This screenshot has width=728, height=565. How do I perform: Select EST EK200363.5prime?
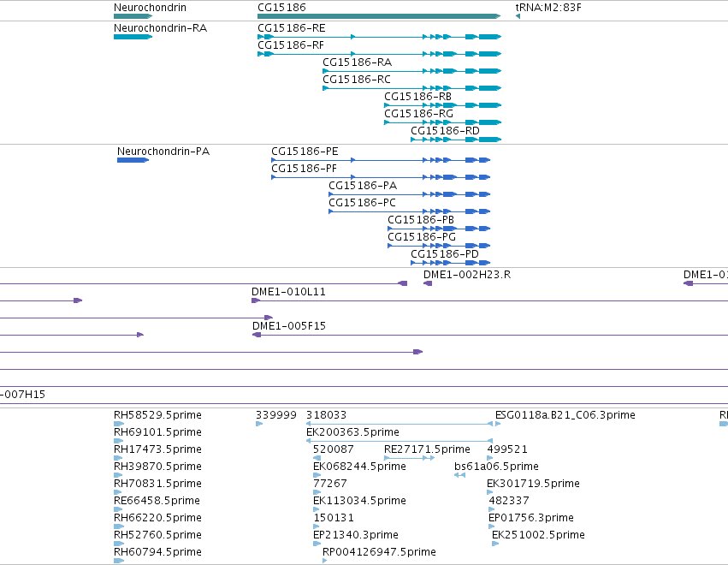(x=352, y=432)
